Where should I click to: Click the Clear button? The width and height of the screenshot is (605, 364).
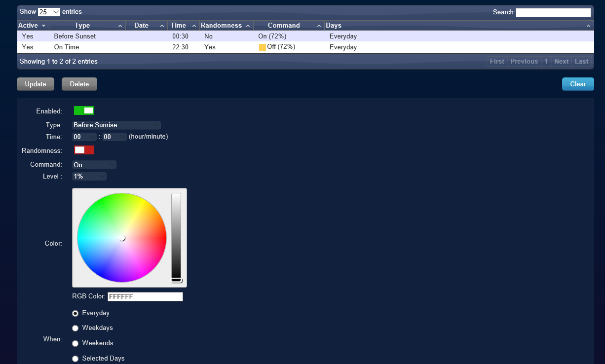(x=578, y=84)
